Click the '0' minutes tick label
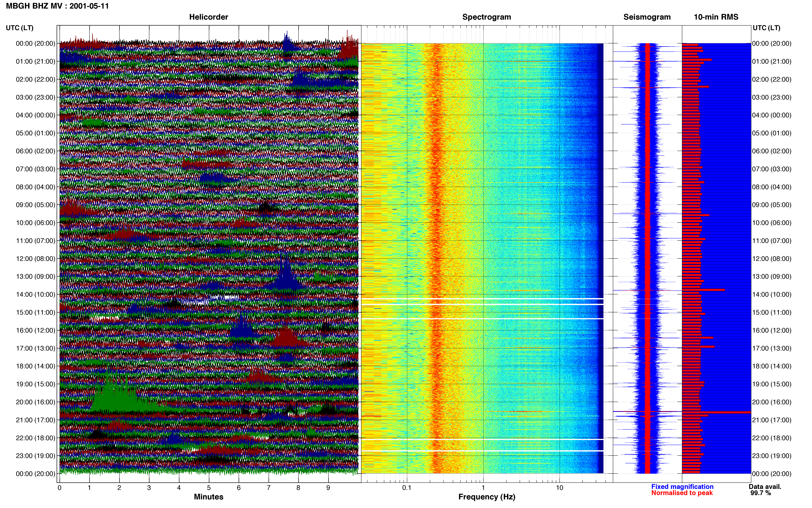The width and height of the screenshot is (812, 508). (x=59, y=488)
